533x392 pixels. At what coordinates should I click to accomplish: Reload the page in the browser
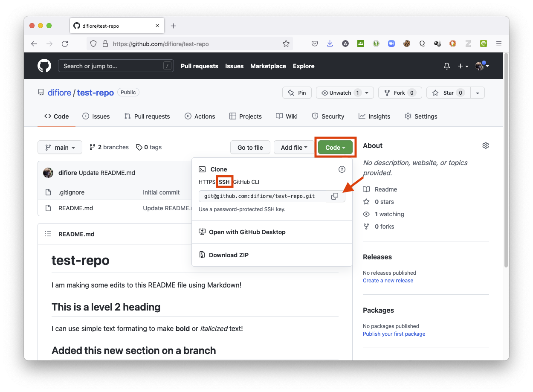click(x=65, y=44)
